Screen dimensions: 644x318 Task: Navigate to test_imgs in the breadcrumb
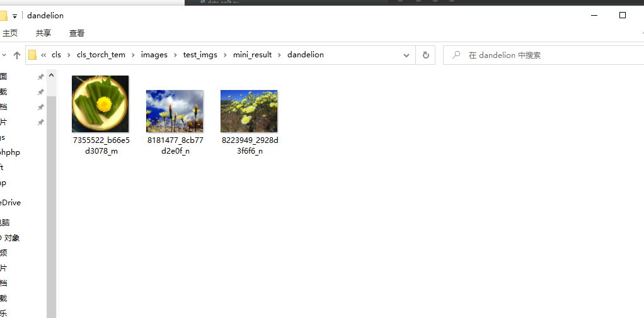point(200,55)
